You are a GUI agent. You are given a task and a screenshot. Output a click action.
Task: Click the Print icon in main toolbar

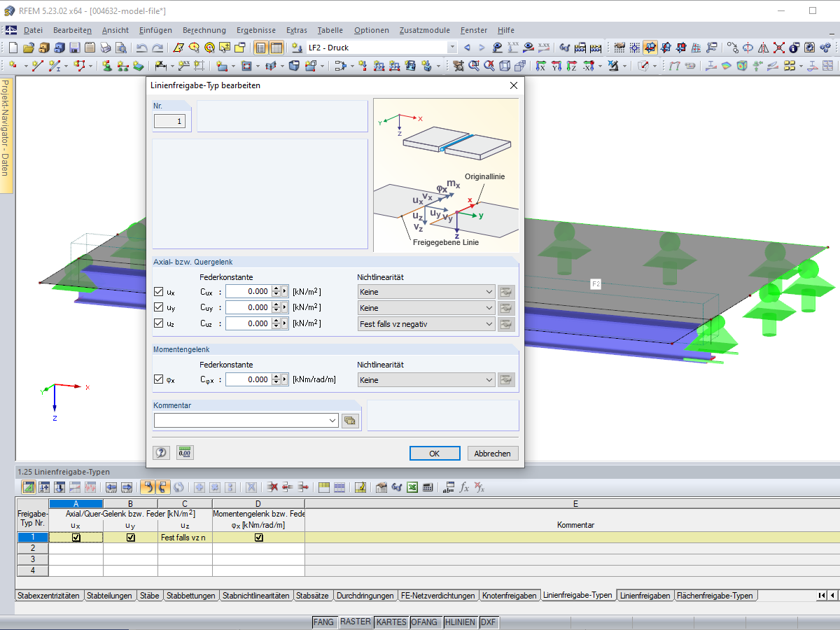106,48
